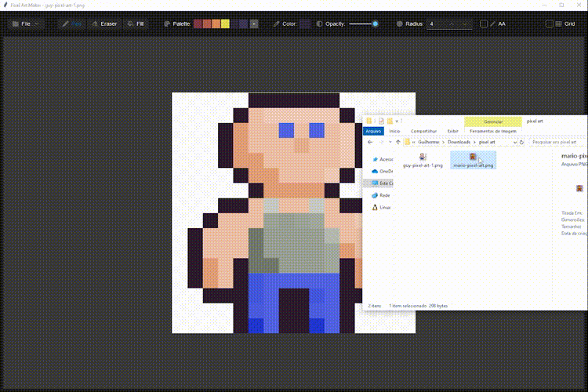Open recent locations dropdown in Explorer
Image resolution: width=588 pixels, height=392 pixels.
click(x=390, y=142)
